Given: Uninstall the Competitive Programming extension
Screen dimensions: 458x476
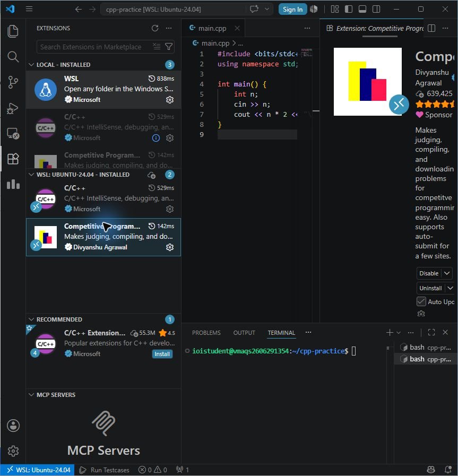Looking at the screenshot, I should coord(430,288).
